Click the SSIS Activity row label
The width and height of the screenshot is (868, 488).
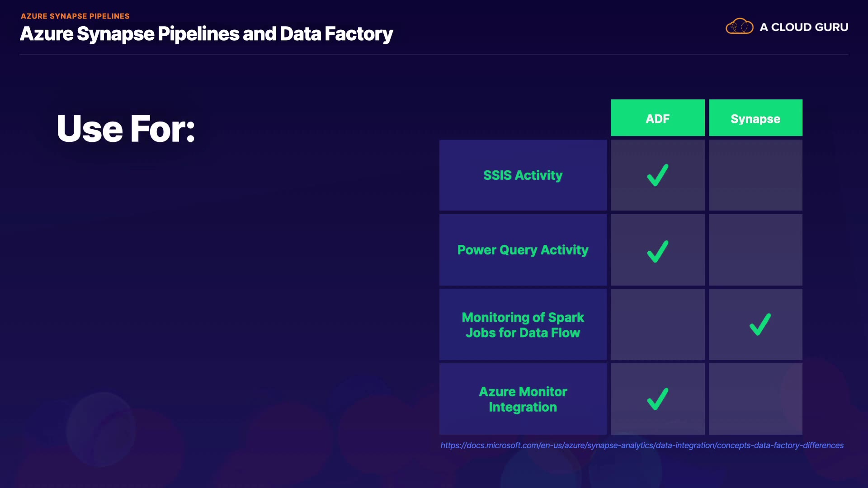(x=523, y=175)
